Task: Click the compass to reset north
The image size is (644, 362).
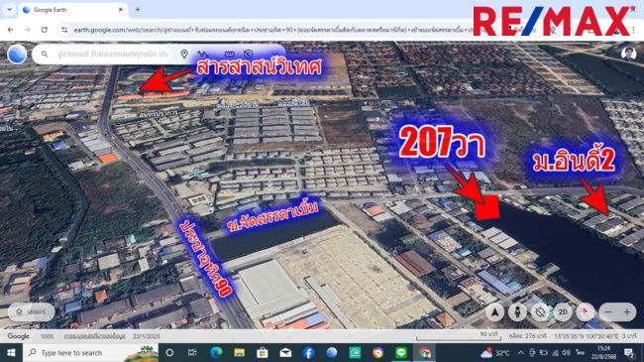Action: [586, 312]
